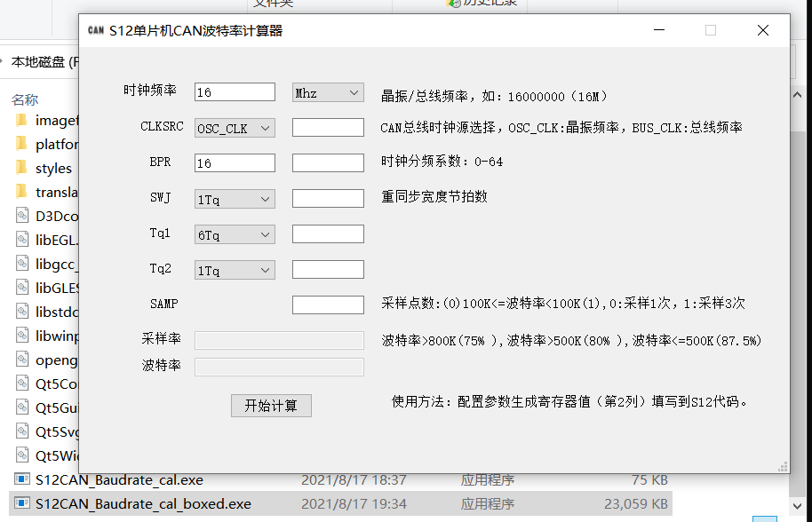Click the imageformats folder icon in Explorer

click(x=21, y=120)
